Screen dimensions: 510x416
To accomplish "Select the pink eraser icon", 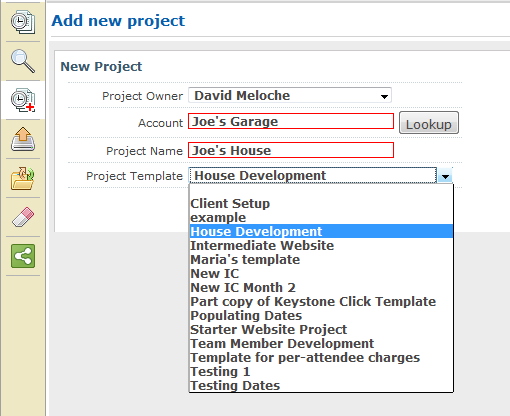I will tap(23, 217).
